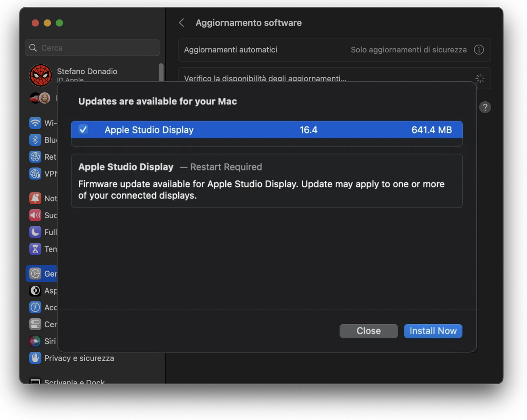Open the Rete network settings icon
The image size is (527, 420).
pos(35,157)
